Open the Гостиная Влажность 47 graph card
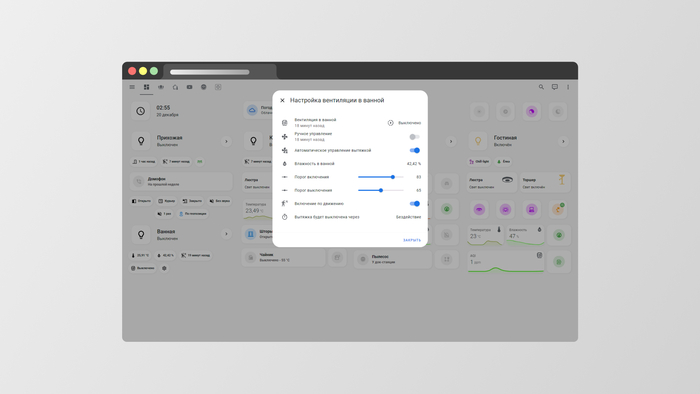The image size is (700, 394). pos(525,236)
